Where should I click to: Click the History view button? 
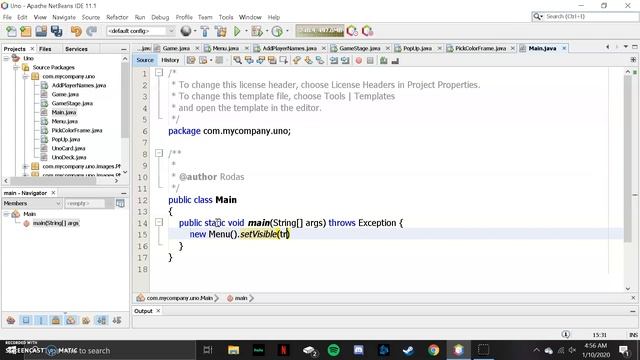[170, 60]
